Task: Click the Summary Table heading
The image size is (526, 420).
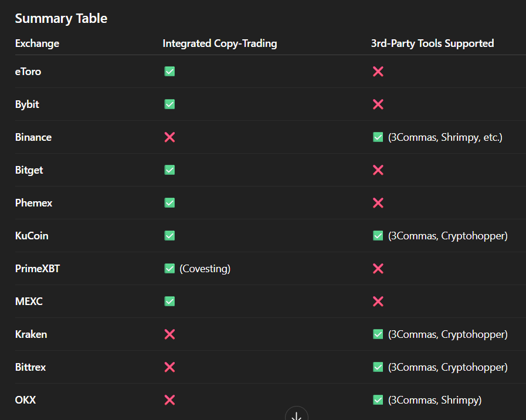Action: point(61,18)
